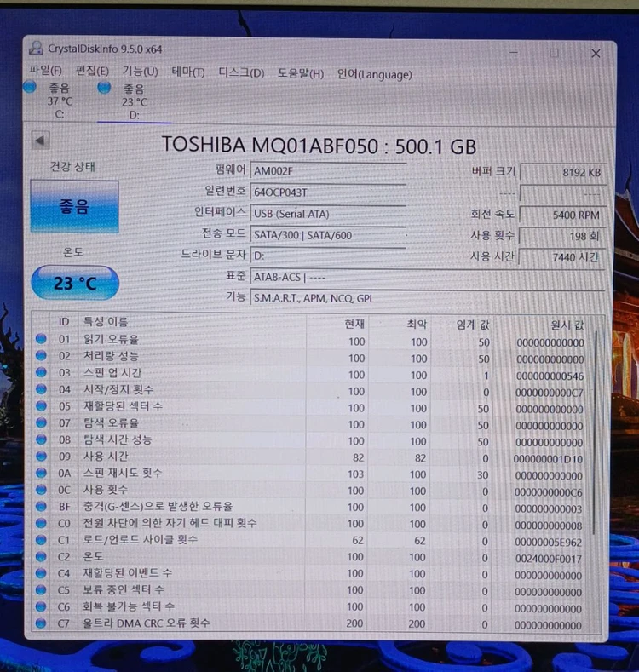Click the status dot for row 09 사용 시간
Screen dimensions: 639x672
[x=41, y=456]
